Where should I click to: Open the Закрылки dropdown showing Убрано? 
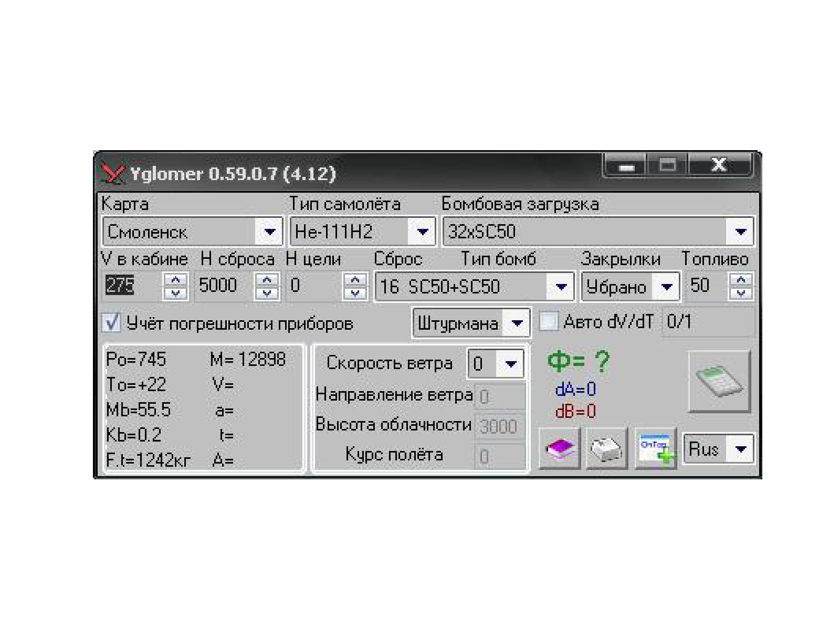(x=631, y=286)
